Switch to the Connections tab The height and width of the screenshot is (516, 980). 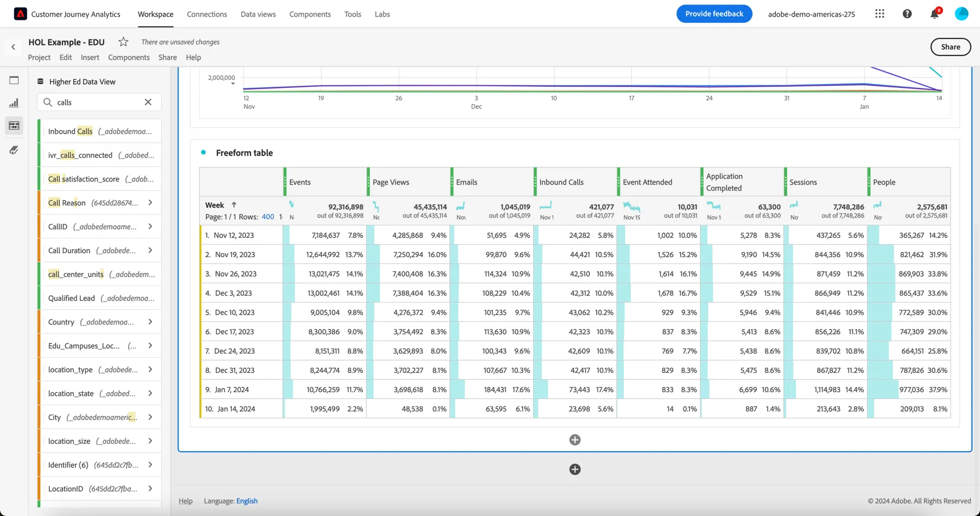pyautogui.click(x=207, y=14)
